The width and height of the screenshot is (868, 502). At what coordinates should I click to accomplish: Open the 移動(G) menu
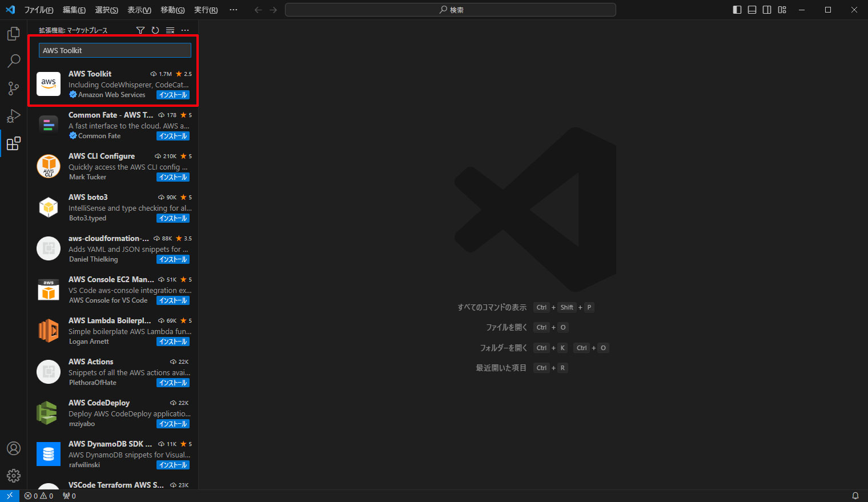tap(172, 10)
